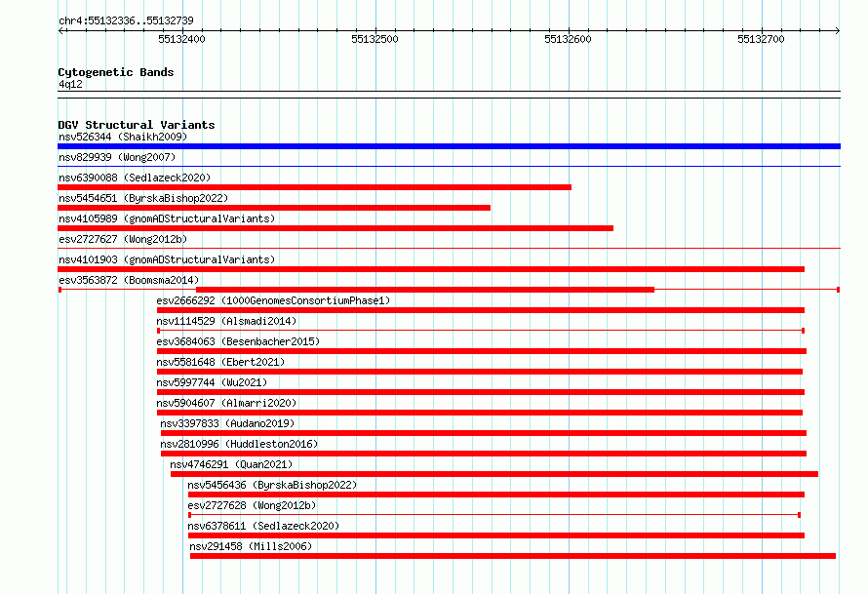Open esv2727627 (Wong2012b) label
This screenshot has height=594, width=868.
(123, 239)
